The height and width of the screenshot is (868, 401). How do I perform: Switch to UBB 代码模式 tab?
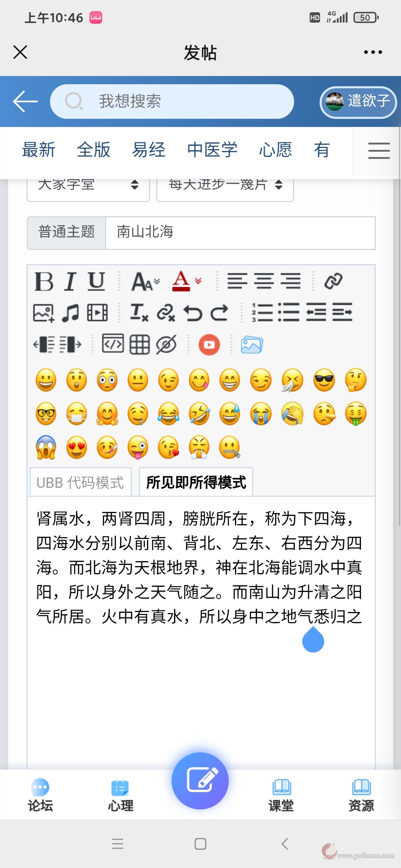point(80,482)
